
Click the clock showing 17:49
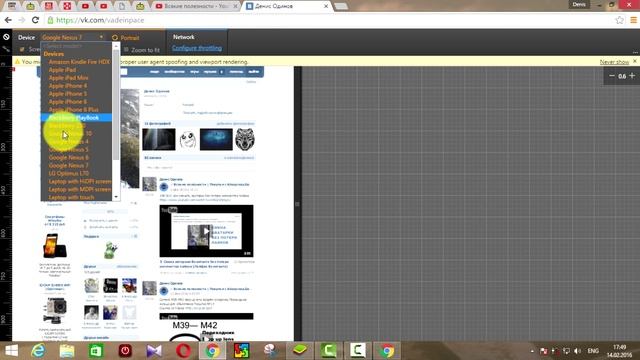(x=619, y=347)
